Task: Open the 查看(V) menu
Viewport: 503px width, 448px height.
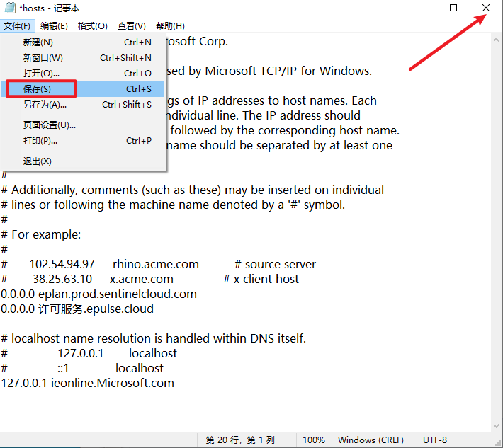Action: (x=131, y=26)
